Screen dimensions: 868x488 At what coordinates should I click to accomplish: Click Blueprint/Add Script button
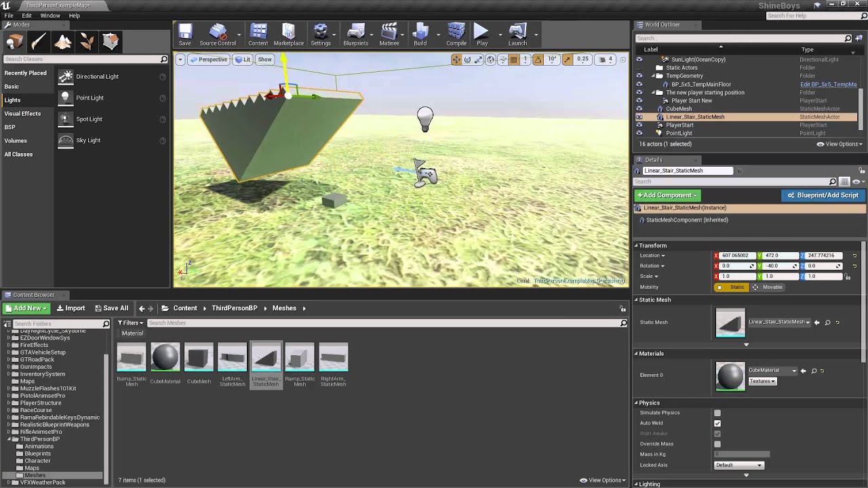[823, 195]
